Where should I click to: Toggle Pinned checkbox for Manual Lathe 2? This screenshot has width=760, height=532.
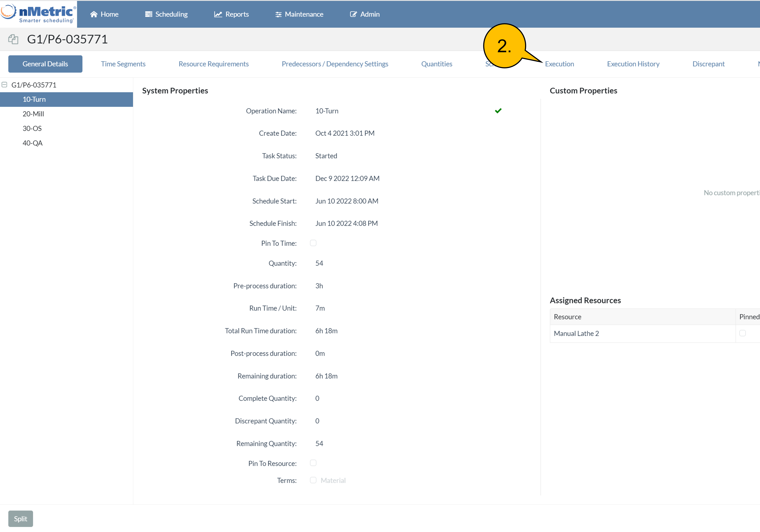742,333
